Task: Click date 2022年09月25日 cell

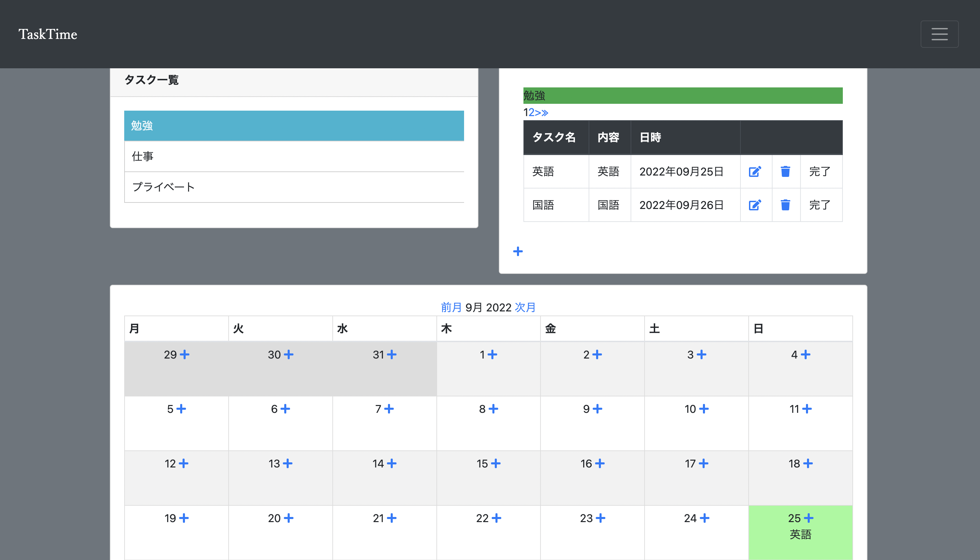Action: [685, 171]
